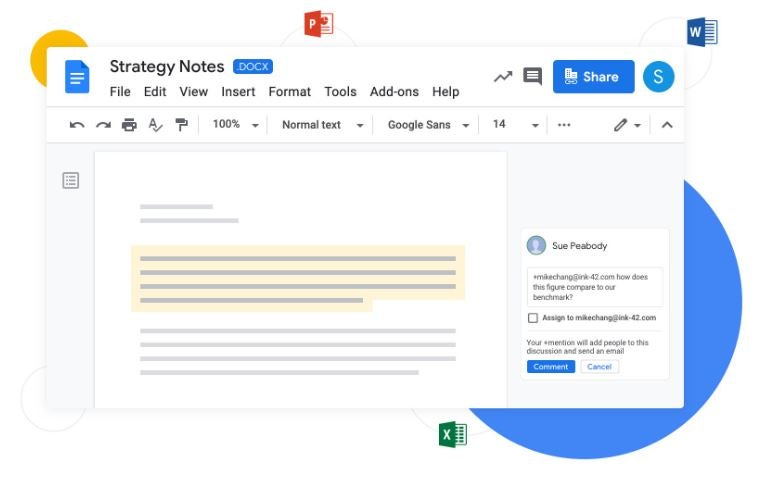Click the blue Share button
The width and height of the screenshot is (765, 479).
coord(593,77)
